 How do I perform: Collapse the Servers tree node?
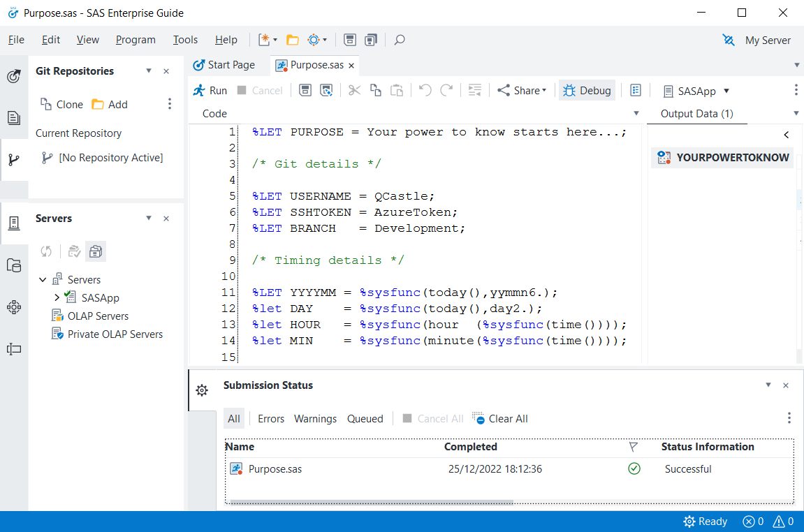[43, 280]
